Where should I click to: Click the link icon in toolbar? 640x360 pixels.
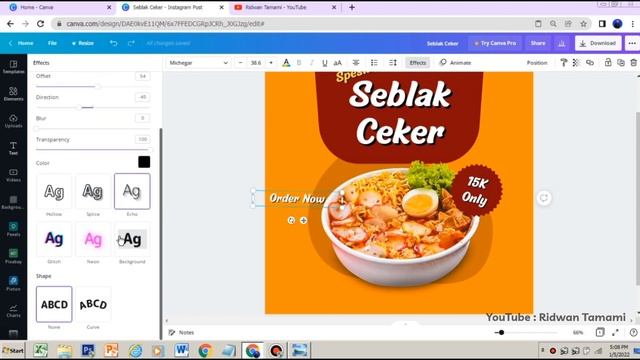coord(590,62)
